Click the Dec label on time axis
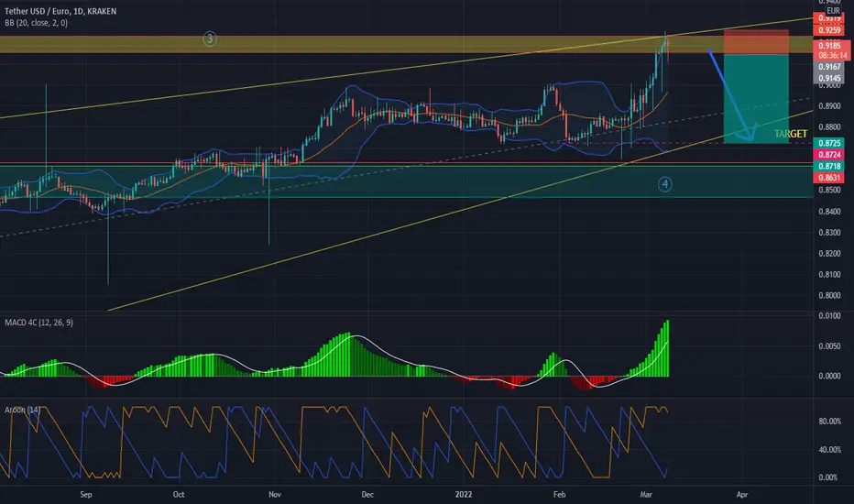Image resolution: width=854 pixels, height=504 pixels. [367, 495]
